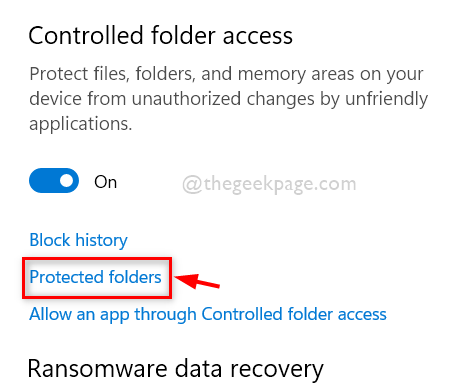Click the @thegeekpage.com watermark text
460x390 pixels.
click(x=269, y=184)
